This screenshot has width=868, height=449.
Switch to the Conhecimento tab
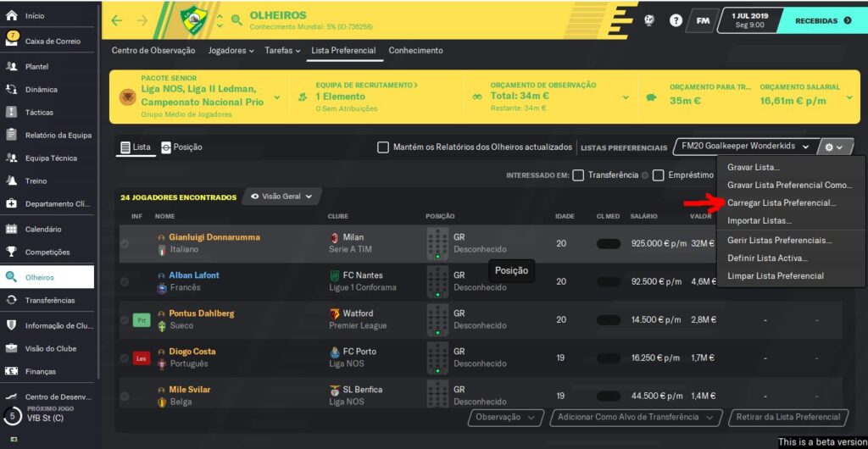(x=415, y=51)
